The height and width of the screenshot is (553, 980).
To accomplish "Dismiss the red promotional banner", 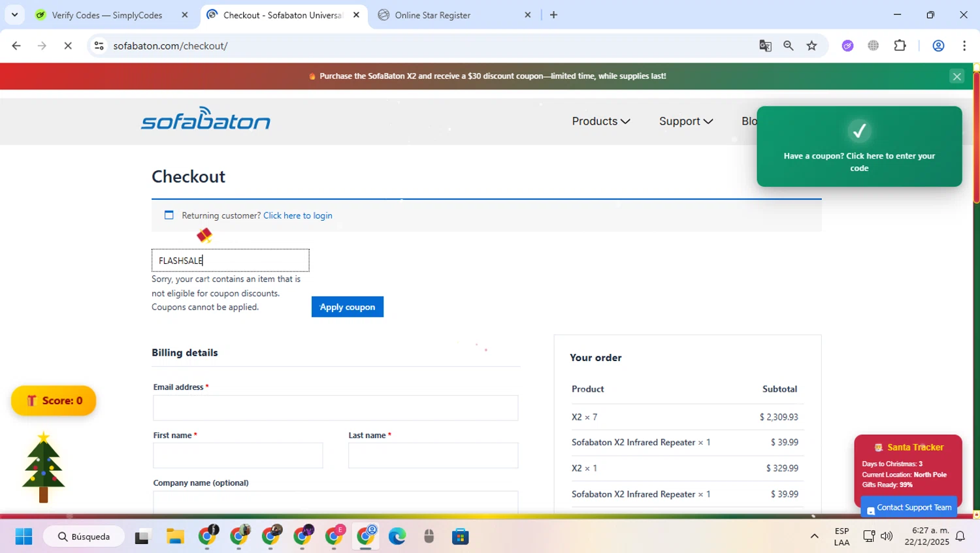I will click(956, 76).
